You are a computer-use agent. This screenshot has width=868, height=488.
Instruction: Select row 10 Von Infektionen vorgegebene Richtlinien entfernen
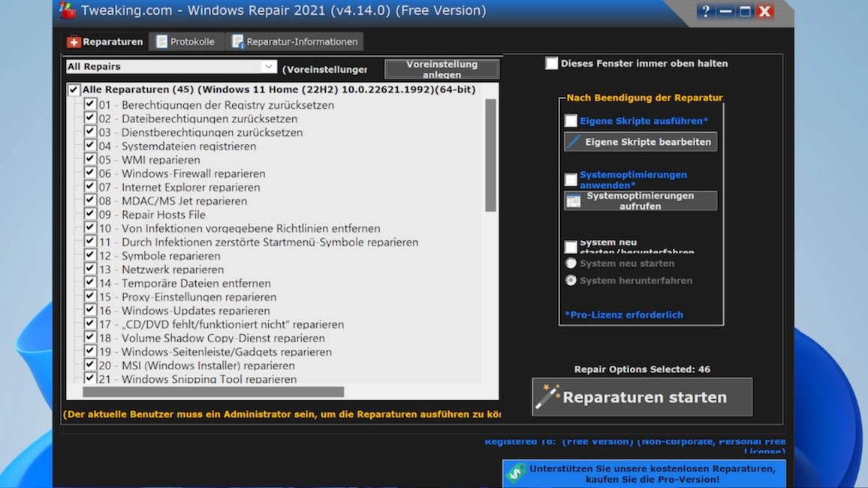(x=240, y=228)
